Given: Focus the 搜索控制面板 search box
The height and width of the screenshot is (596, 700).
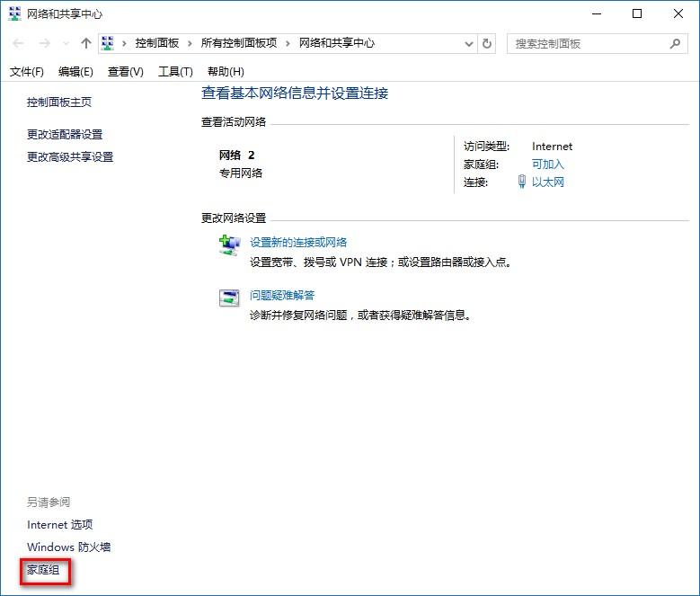Looking at the screenshot, I should (597, 44).
